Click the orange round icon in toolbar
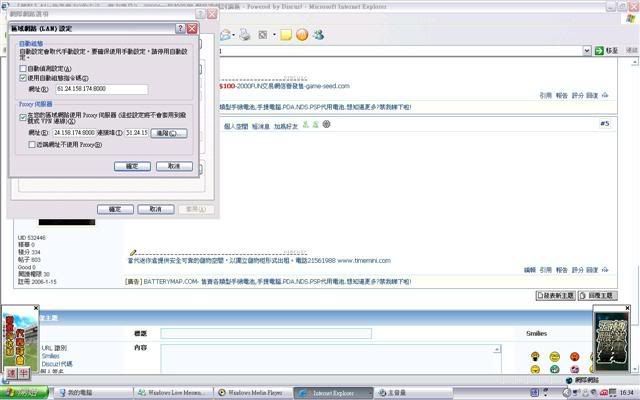Image resolution: width=640 pixels, height=400 pixels. (x=302, y=34)
